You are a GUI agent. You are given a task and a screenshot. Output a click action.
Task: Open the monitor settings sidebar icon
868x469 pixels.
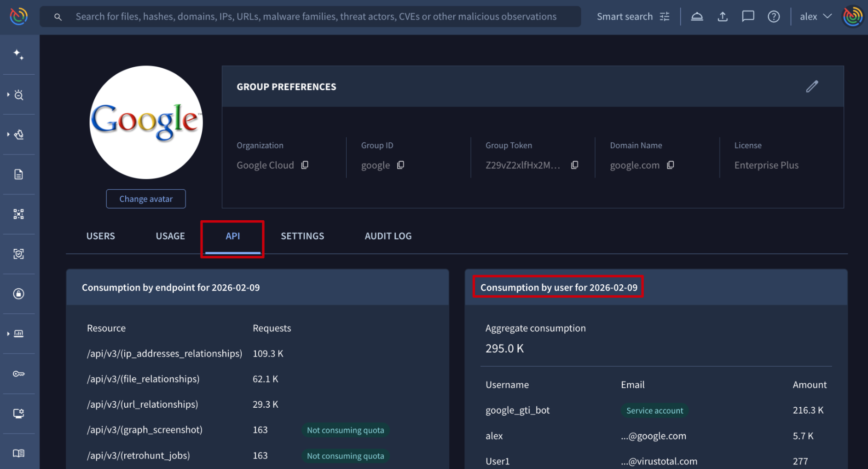click(x=18, y=413)
